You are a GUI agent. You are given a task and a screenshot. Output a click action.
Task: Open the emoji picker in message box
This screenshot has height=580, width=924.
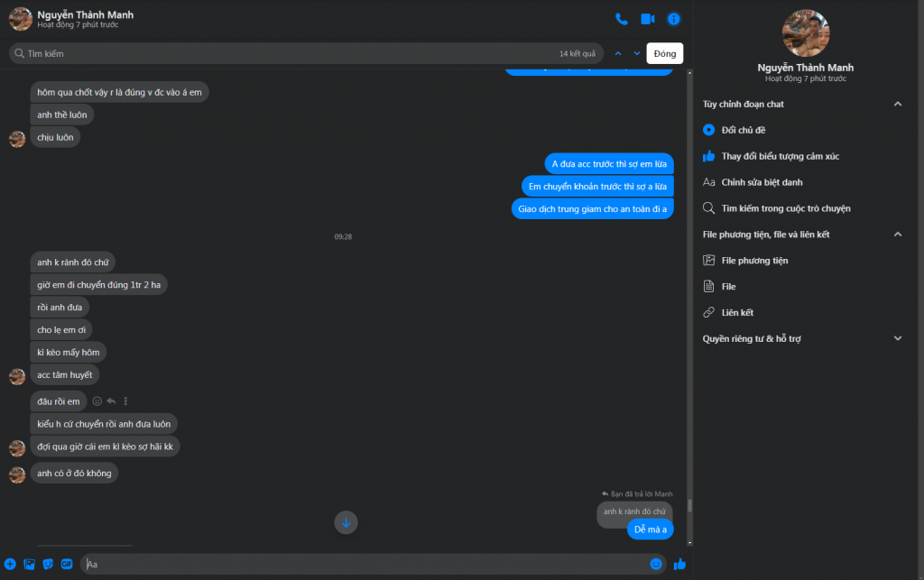pos(656,565)
